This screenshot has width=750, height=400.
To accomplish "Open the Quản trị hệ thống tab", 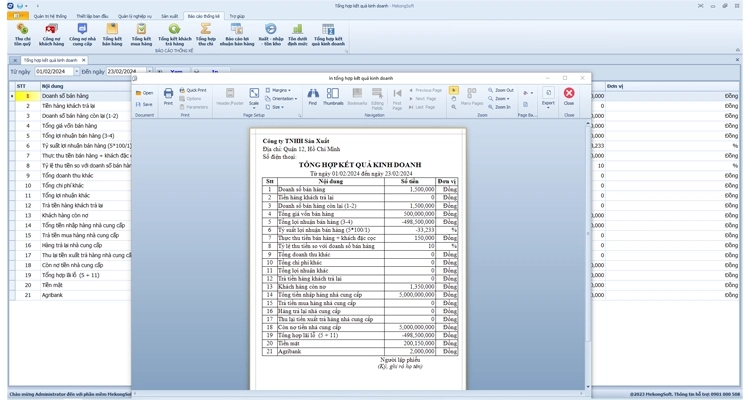I will pyautogui.click(x=49, y=16).
